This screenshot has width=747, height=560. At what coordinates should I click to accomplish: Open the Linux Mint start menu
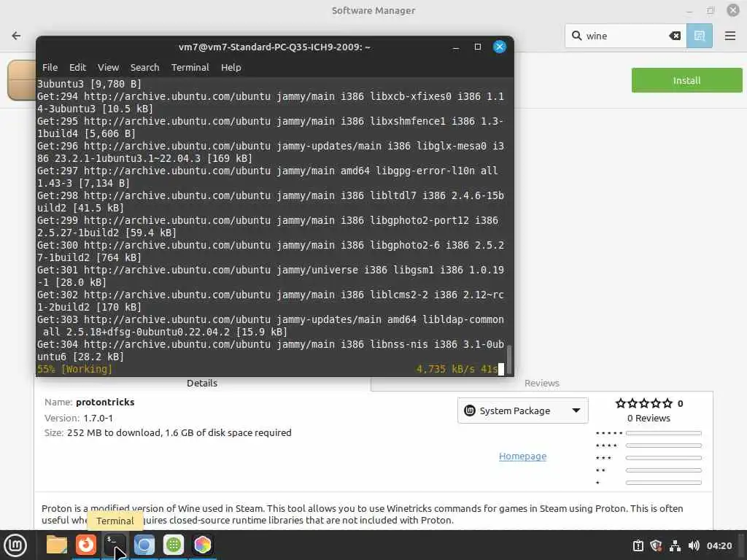16,545
